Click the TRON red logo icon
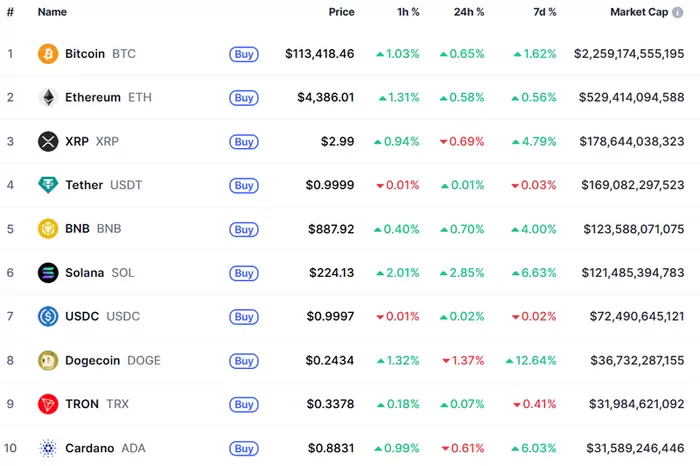The width and height of the screenshot is (700, 466). click(48, 404)
